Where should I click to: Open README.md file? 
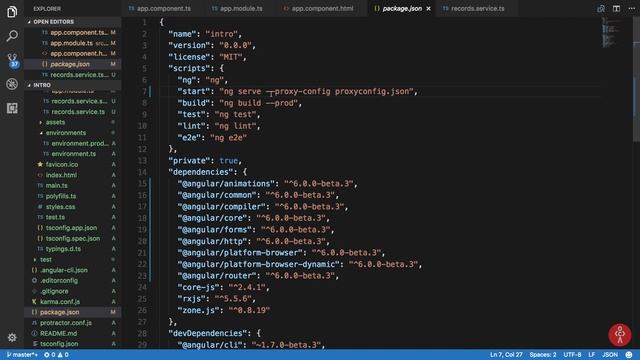pyautogui.click(x=73, y=333)
